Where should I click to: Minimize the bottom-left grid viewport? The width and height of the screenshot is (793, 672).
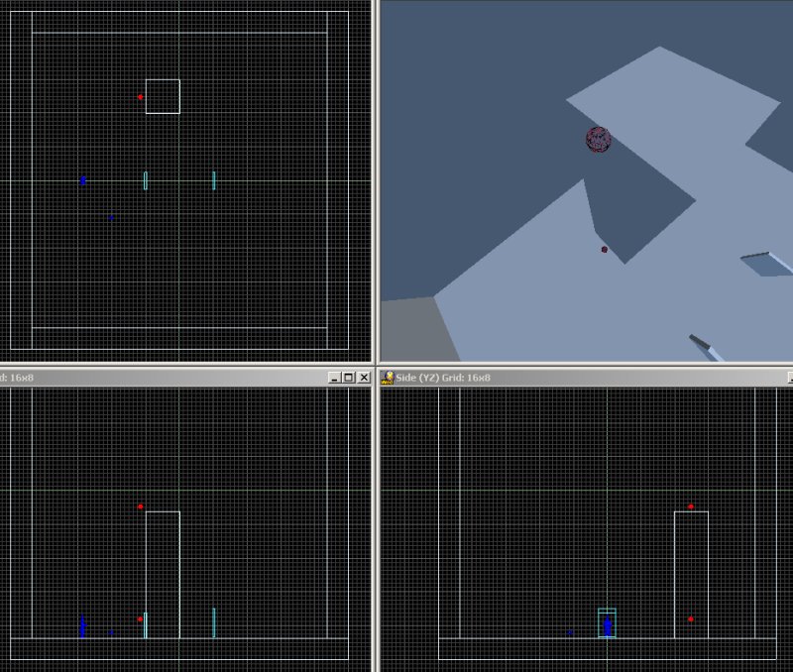tap(334, 378)
